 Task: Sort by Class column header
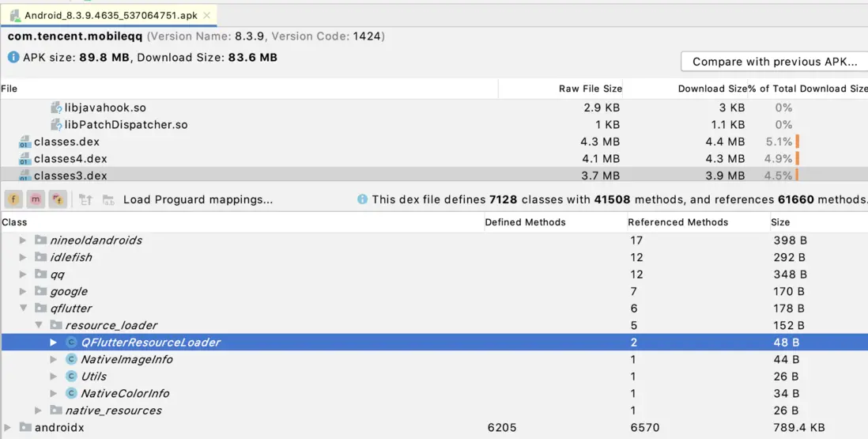tap(242, 222)
